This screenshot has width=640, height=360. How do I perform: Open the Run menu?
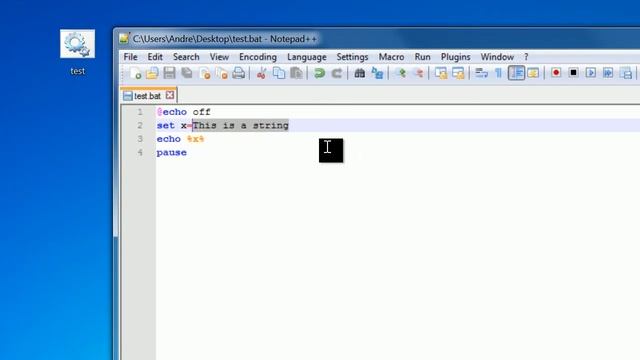422,57
